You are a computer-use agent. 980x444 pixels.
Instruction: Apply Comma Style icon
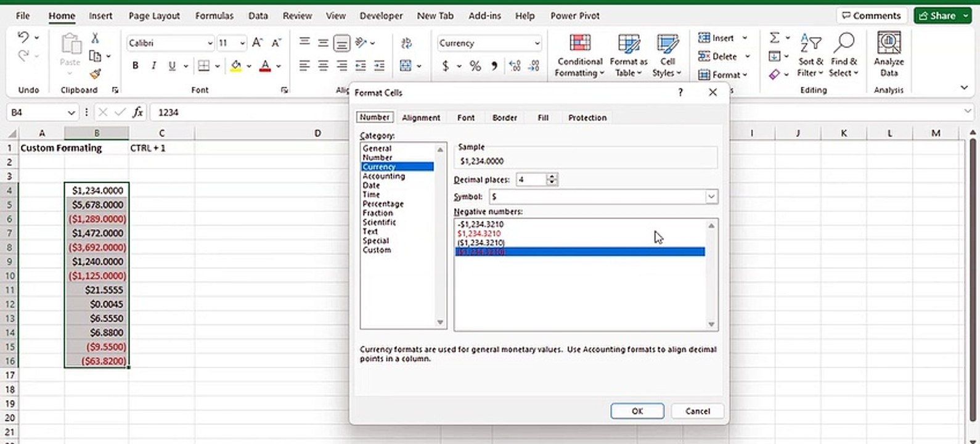[x=494, y=65]
